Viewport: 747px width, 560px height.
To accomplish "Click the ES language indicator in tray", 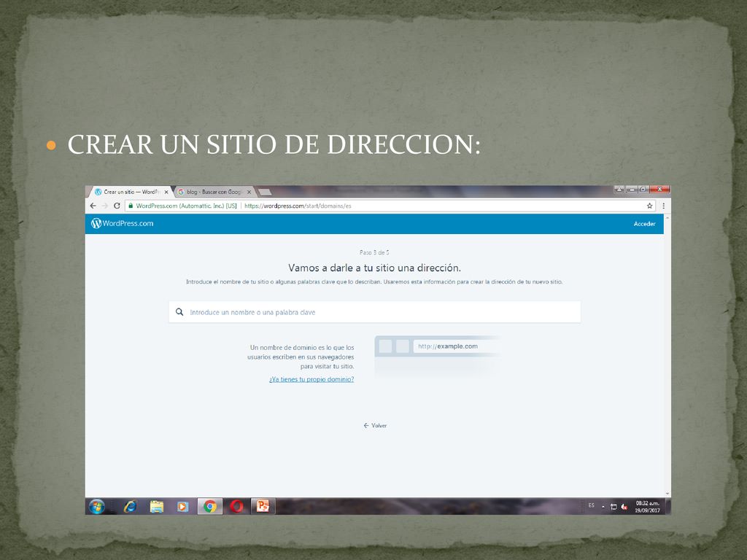I will pyautogui.click(x=591, y=506).
